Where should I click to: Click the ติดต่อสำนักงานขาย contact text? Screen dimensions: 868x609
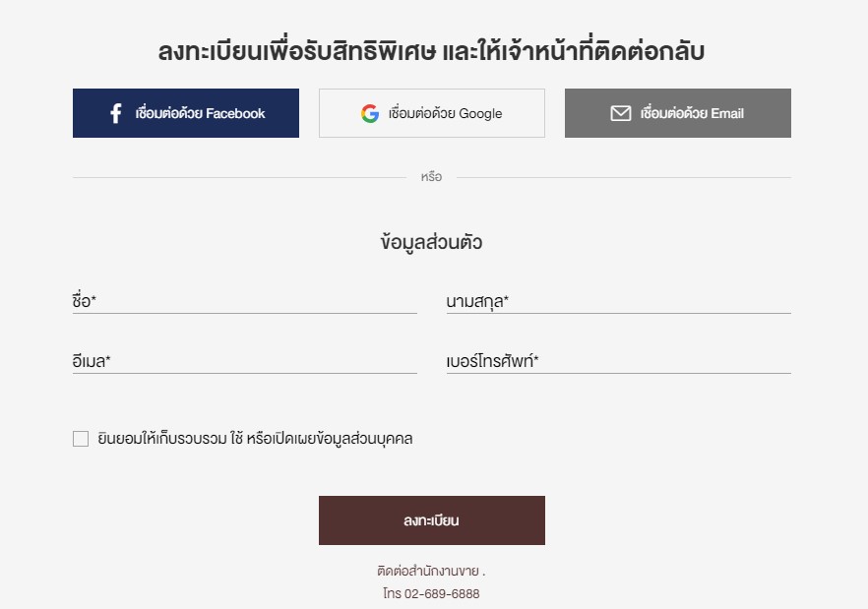[429, 571]
